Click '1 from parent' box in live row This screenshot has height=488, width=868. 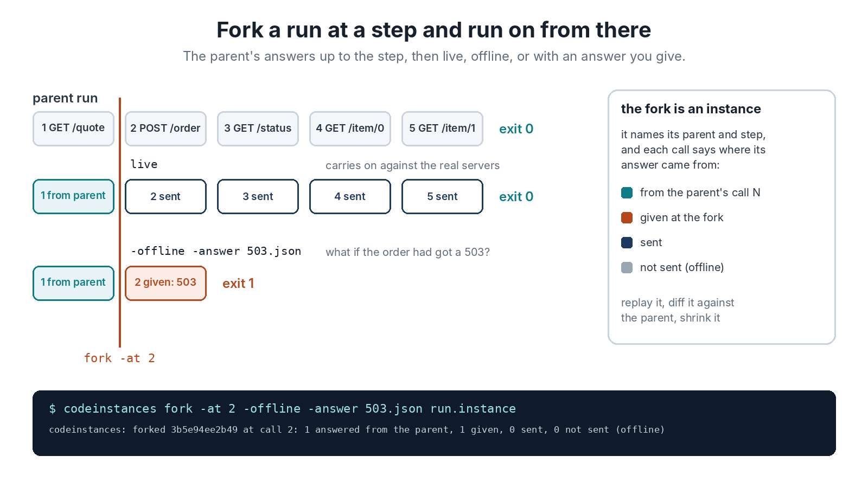(73, 196)
